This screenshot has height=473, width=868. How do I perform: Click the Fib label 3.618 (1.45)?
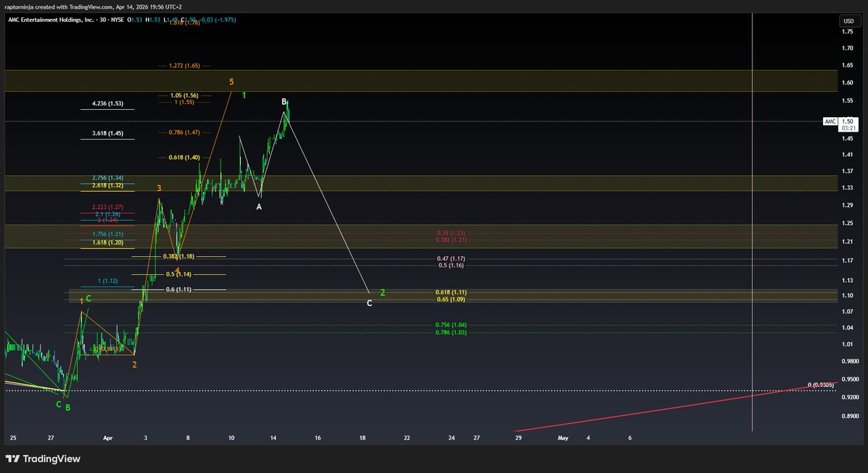pyautogui.click(x=107, y=133)
